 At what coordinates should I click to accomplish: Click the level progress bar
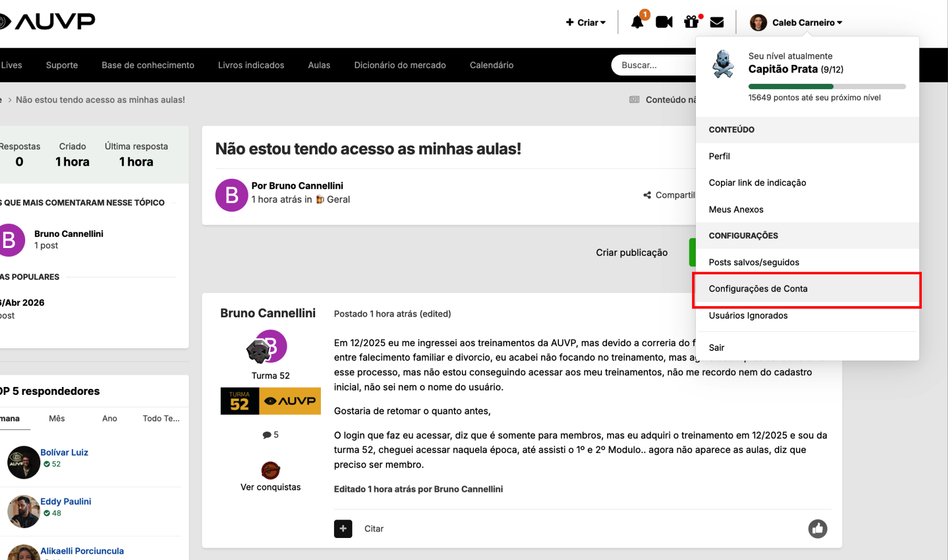pyautogui.click(x=826, y=87)
